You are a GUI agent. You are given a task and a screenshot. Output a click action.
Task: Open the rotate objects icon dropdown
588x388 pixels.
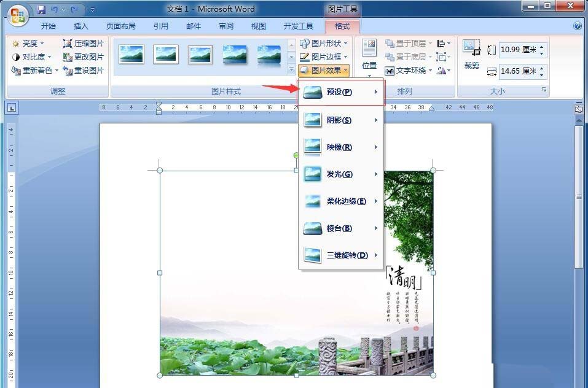(x=444, y=71)
